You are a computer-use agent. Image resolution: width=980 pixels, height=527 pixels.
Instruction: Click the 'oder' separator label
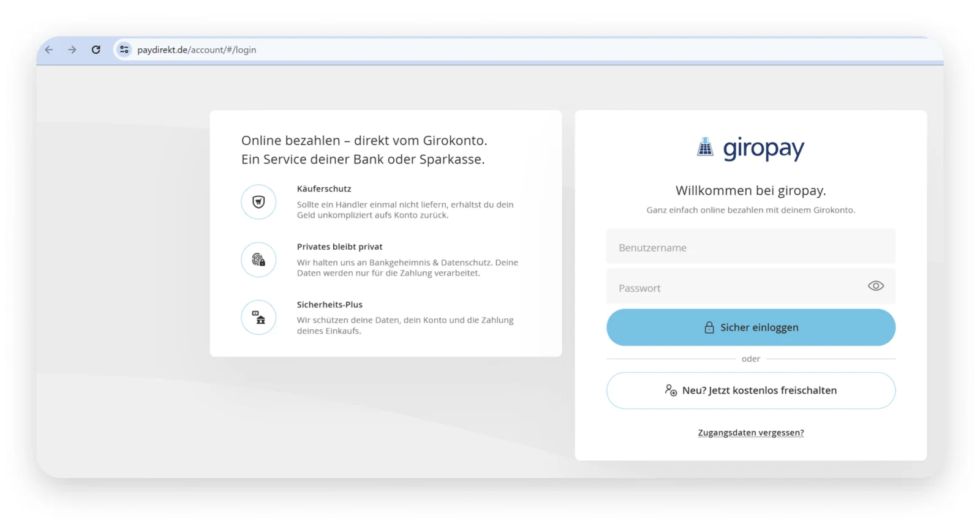(x=751, y=359)
